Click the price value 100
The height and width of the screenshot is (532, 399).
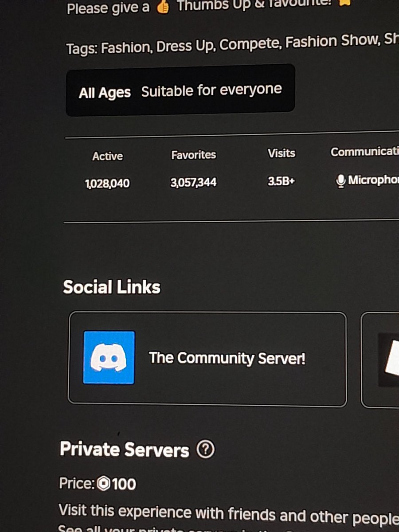coord(124,484)
